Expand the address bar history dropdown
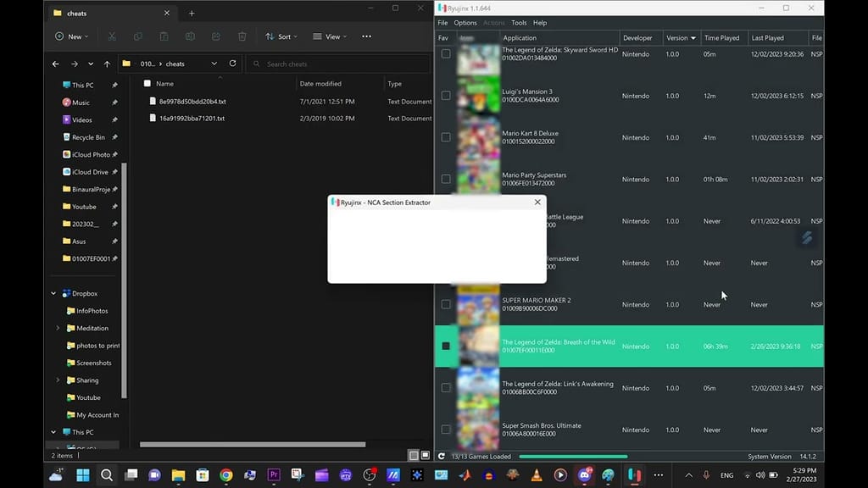Screen dimensions: 868x488 (x=214, y=64)
